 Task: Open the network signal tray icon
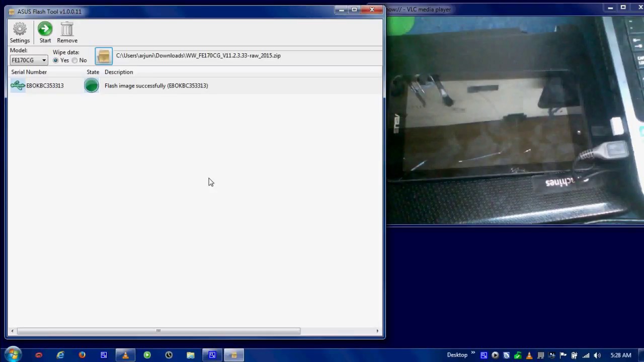pos(586,355)
